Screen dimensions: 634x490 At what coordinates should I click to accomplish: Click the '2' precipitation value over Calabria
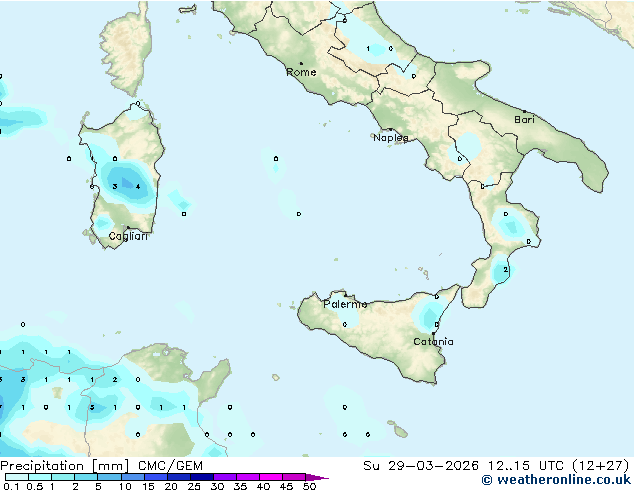(505, 269)
